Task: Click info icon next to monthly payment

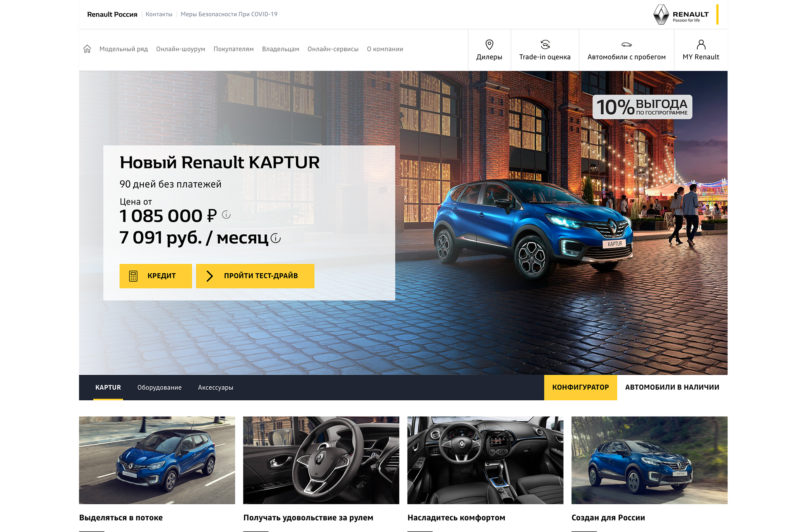Action: (276, 238)
